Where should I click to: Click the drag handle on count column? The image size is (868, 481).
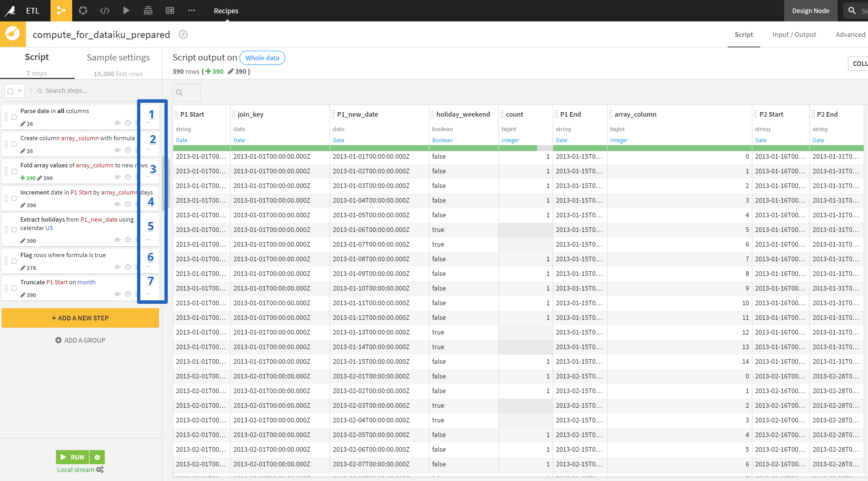coord(502,114)
